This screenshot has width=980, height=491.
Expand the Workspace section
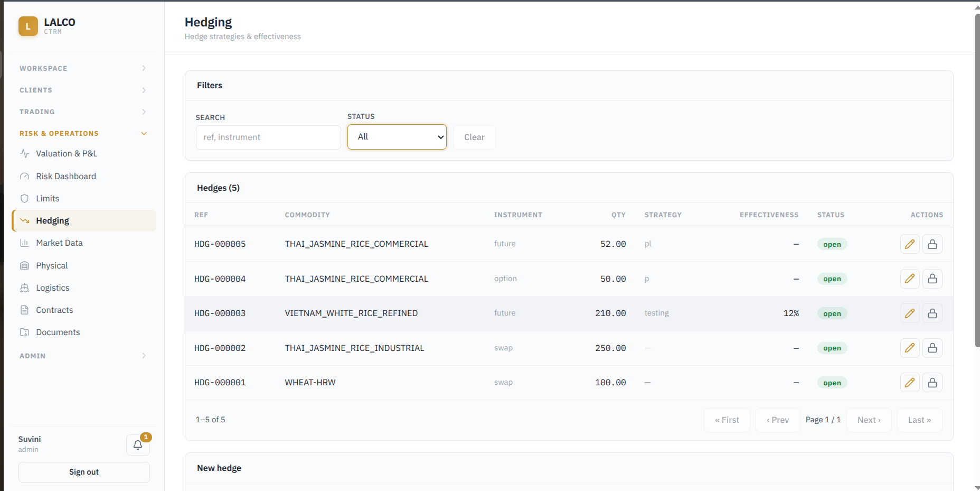point(83,68)
